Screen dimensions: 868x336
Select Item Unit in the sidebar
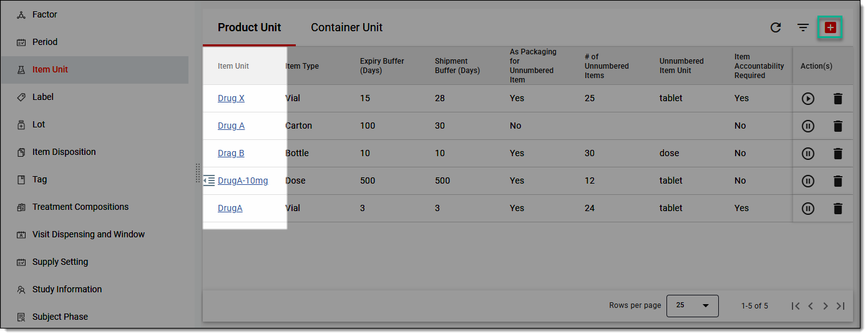94,69
